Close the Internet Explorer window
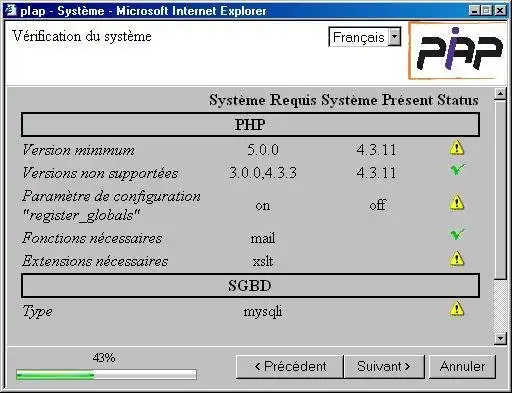512x393 pixels. pos(500,10)
